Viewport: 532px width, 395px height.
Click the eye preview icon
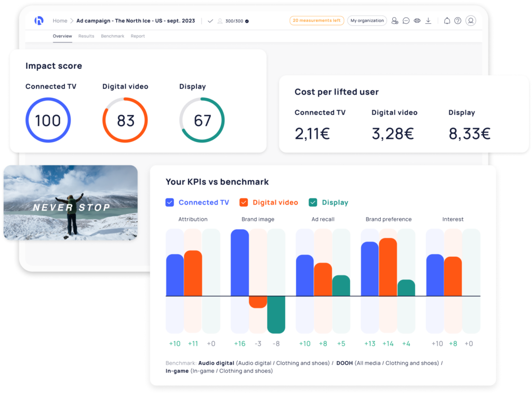[417, 21]
